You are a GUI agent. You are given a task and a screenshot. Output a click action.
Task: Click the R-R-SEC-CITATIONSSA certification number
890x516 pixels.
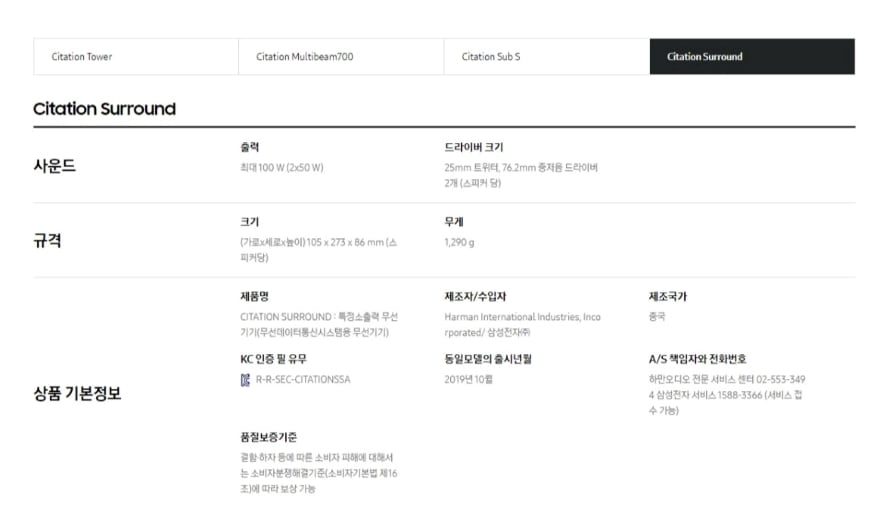pyautogui.click(x=303, y=380)
